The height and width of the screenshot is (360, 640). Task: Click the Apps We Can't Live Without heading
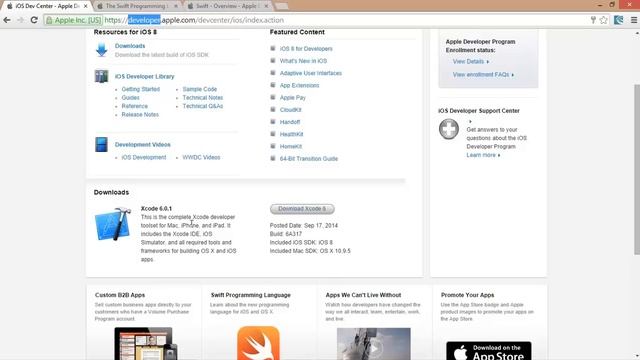tap(363, 295)
